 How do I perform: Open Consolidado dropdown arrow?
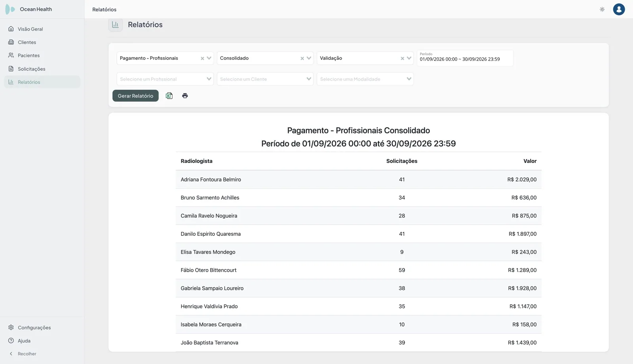tap(309, 58)
